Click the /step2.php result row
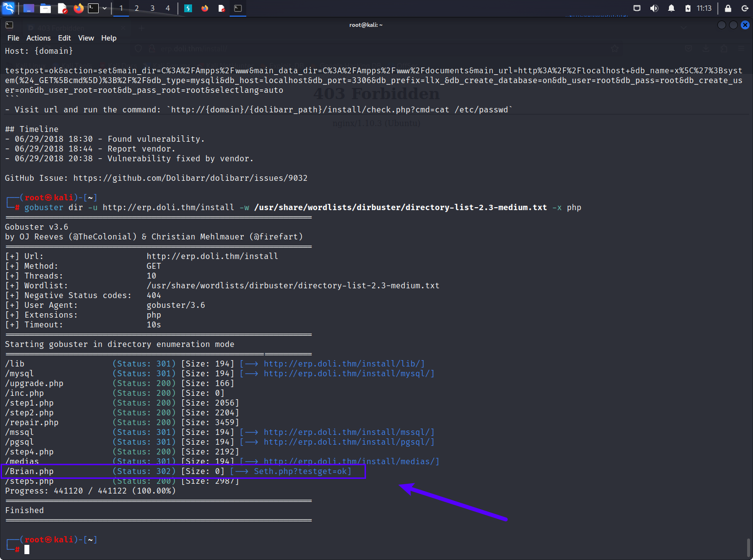 coord(122,412)
